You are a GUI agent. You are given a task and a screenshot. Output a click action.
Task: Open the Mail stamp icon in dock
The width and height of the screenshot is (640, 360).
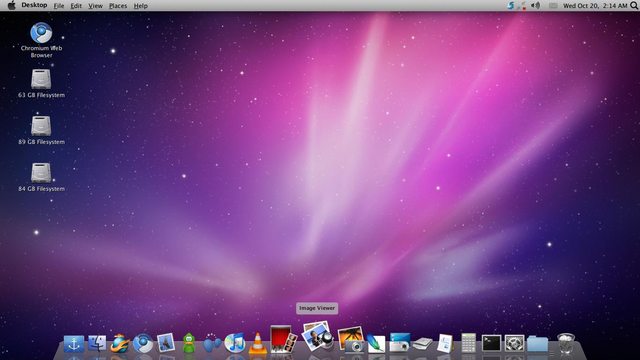(x=166, y=343)
